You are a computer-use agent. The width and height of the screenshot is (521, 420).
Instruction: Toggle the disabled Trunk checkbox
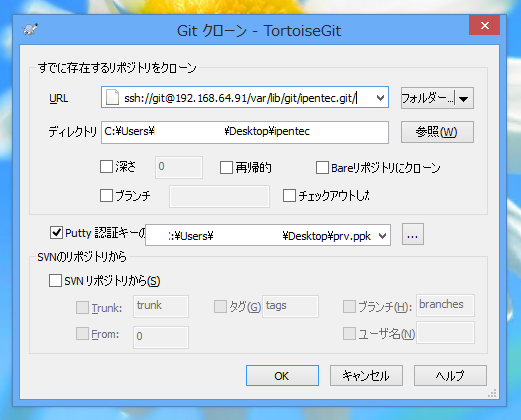82,307
